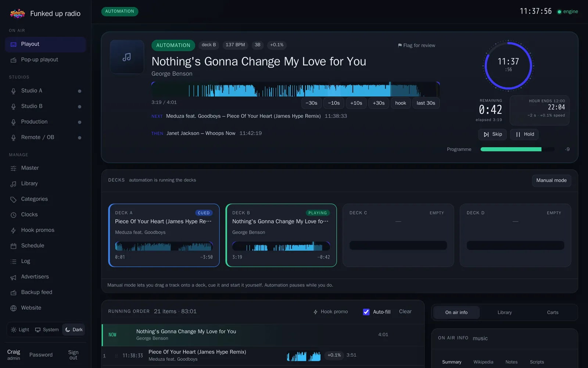Open the Password settings link

click(41, 355)
